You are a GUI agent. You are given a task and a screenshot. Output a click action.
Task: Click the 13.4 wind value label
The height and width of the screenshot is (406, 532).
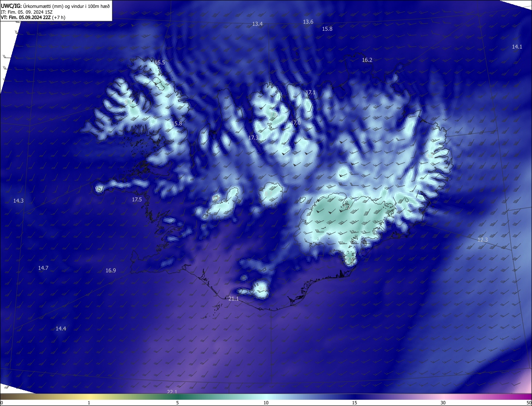click(257, 24)
